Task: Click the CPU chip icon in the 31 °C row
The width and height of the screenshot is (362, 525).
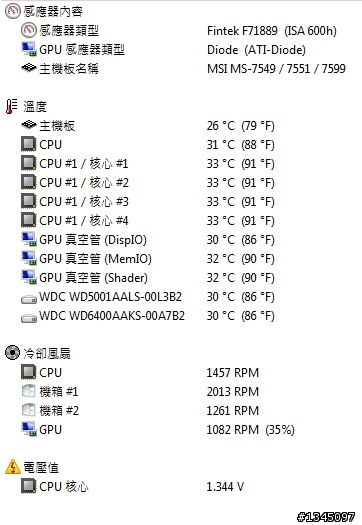Action: tap(28, 144)
